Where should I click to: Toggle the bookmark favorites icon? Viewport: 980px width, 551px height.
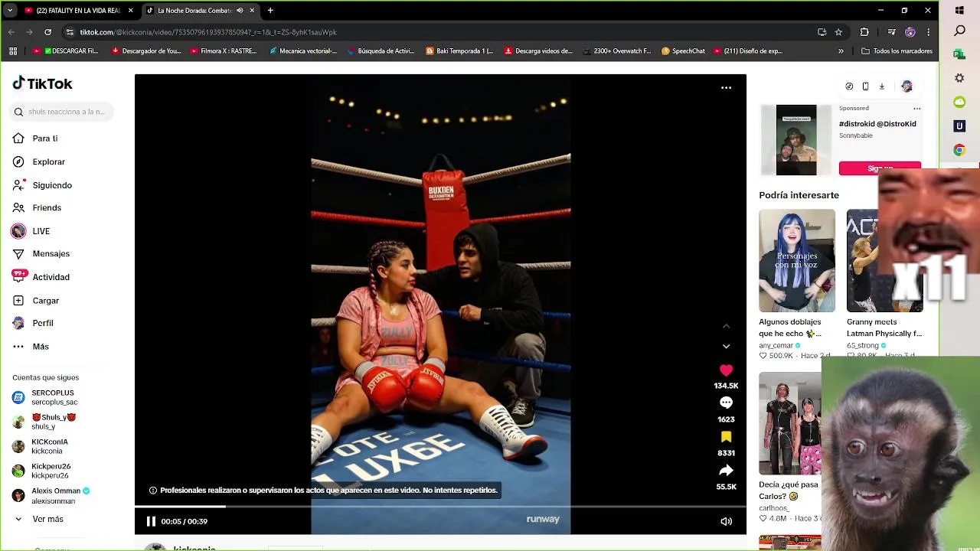pos(726,436)
